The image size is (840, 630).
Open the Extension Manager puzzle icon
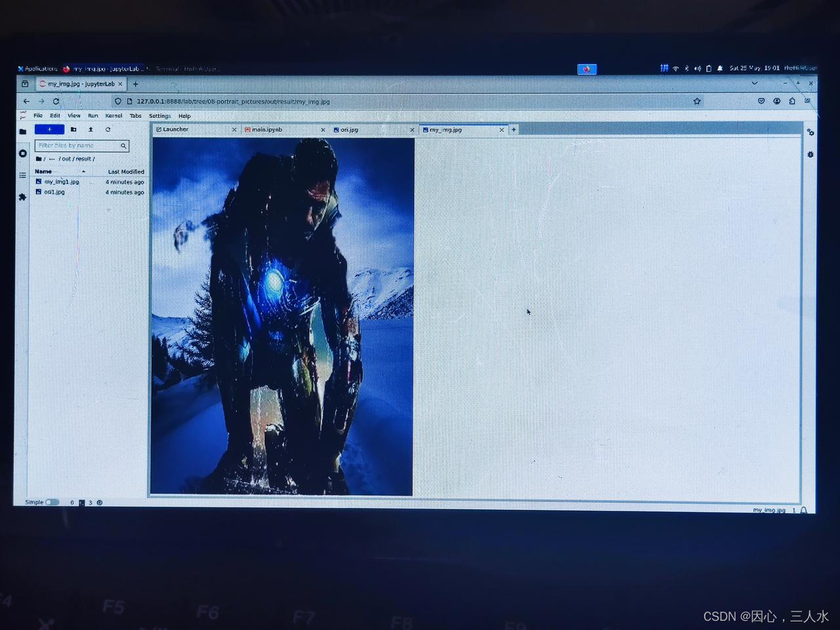[22, 197]
